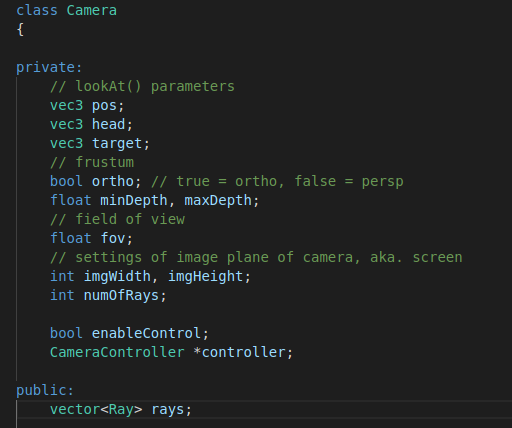Click the target variable name
The width and height of the screenshot is (512, 428).
(x=117, y=144)
